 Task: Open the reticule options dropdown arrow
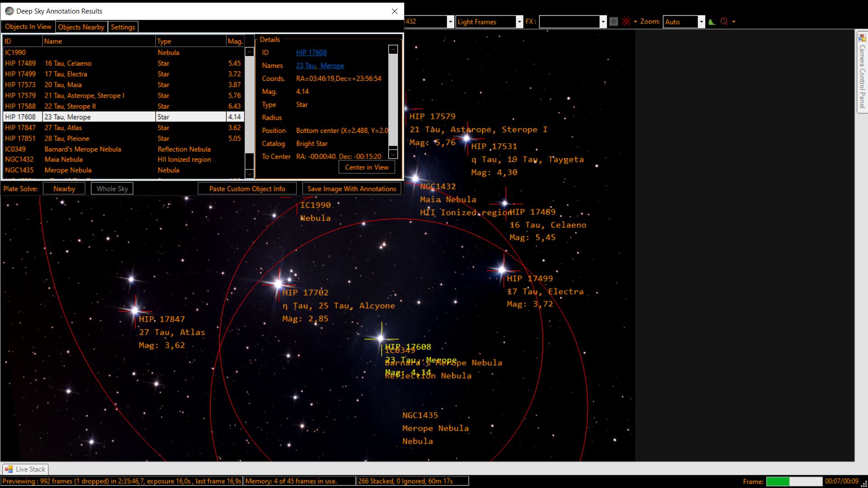pyautogui.click(x=635, y=22)
